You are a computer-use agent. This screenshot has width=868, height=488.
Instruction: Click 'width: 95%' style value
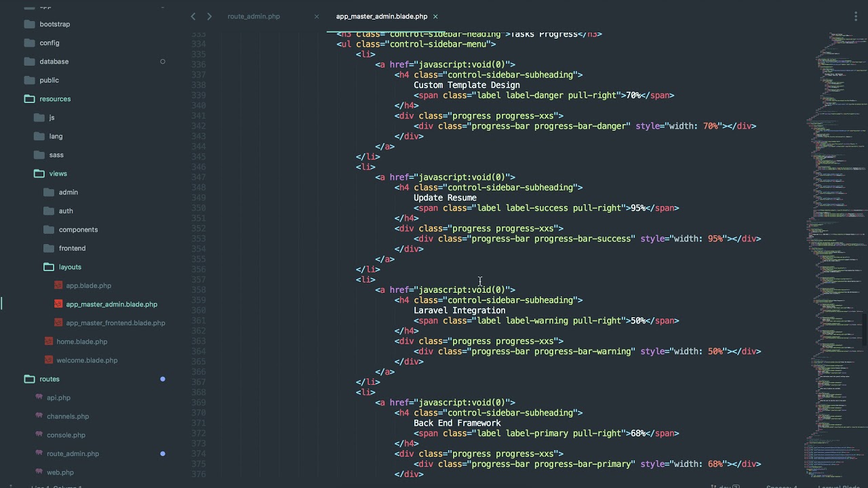tap(698, 239)
